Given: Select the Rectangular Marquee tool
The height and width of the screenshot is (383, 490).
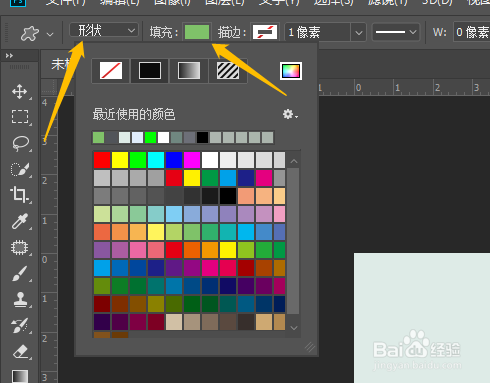Looking at the screenshot, I should click(20, 117).
